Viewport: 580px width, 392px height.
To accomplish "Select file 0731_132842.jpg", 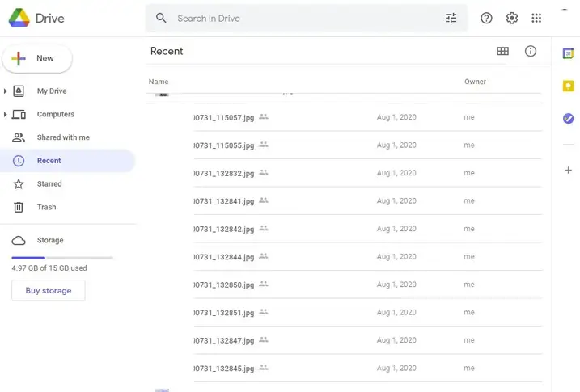I will point(224,229).
